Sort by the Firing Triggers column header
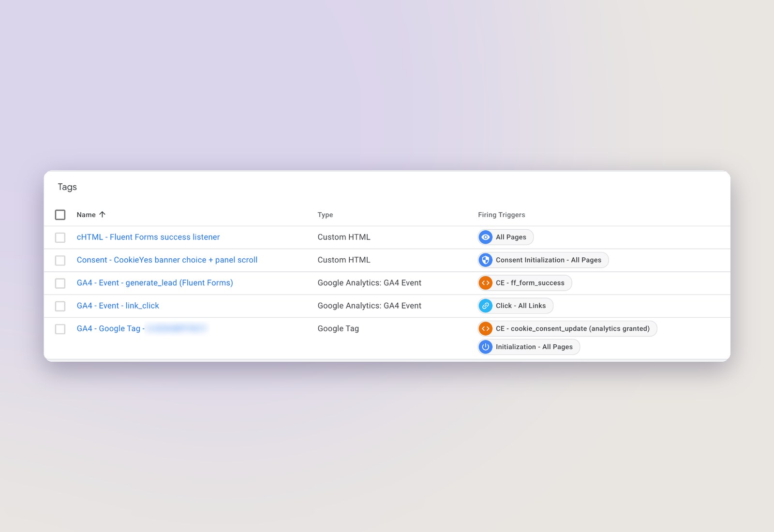This screenshot has height=532, width=774. (x=501, y=215)
